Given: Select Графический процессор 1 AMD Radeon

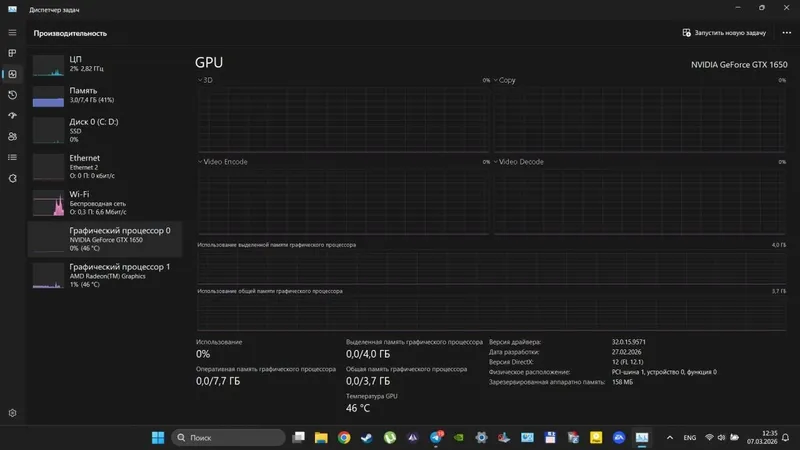Looking at the screenshot, I should (x=105, y=276).
